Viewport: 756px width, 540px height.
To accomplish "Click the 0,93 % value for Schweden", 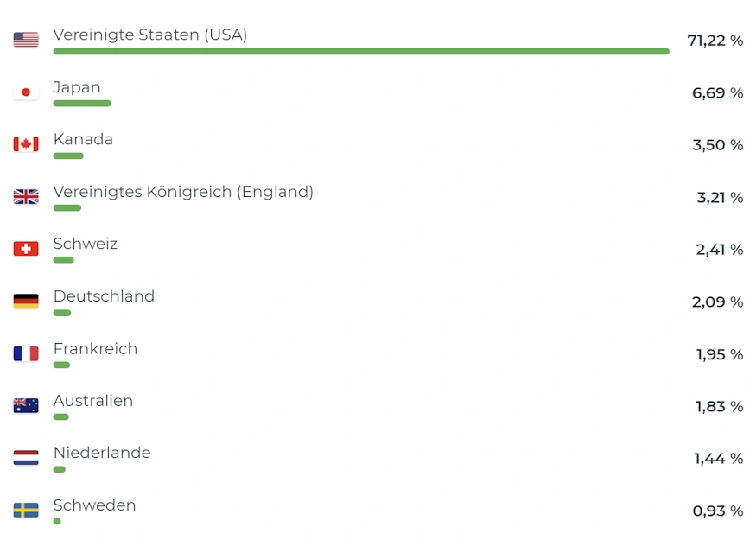I will [x=717, y=511].
